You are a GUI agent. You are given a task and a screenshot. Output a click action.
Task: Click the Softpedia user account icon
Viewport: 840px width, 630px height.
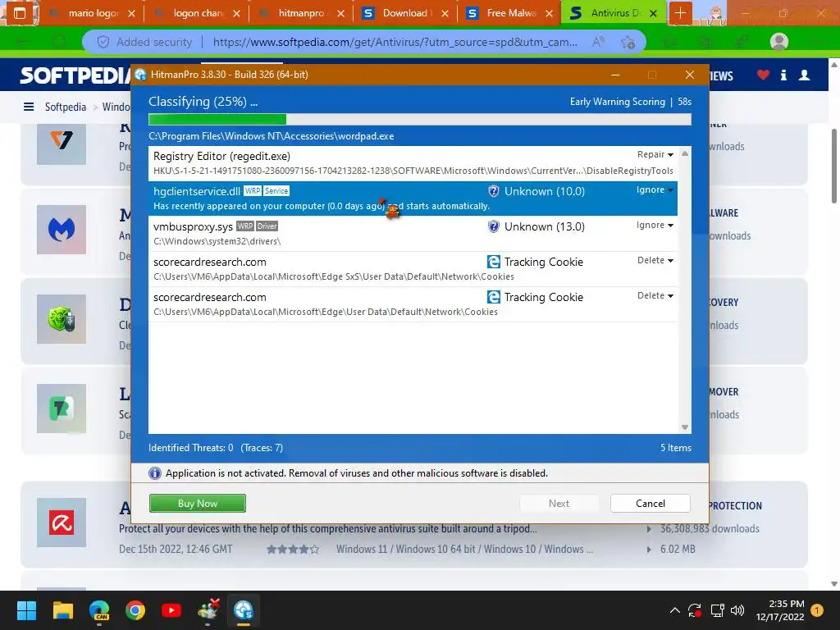coord(804,75)
